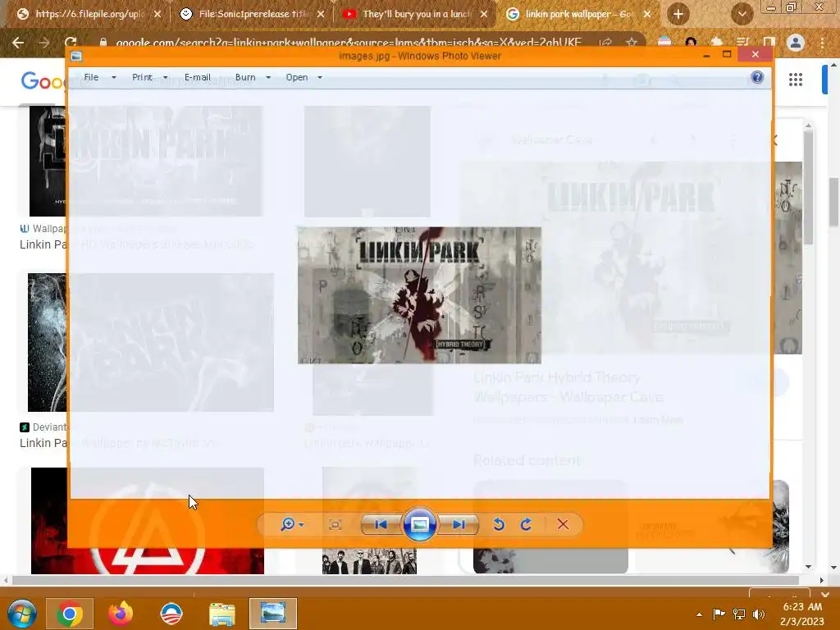Close the filepile.org tab

point(157,15)
